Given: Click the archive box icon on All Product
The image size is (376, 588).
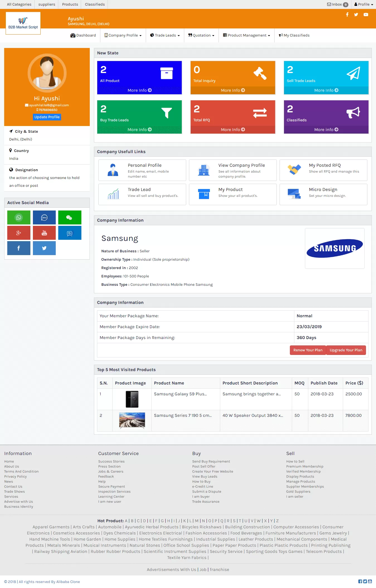Looking at the screenshot, I should pos(167,73).
